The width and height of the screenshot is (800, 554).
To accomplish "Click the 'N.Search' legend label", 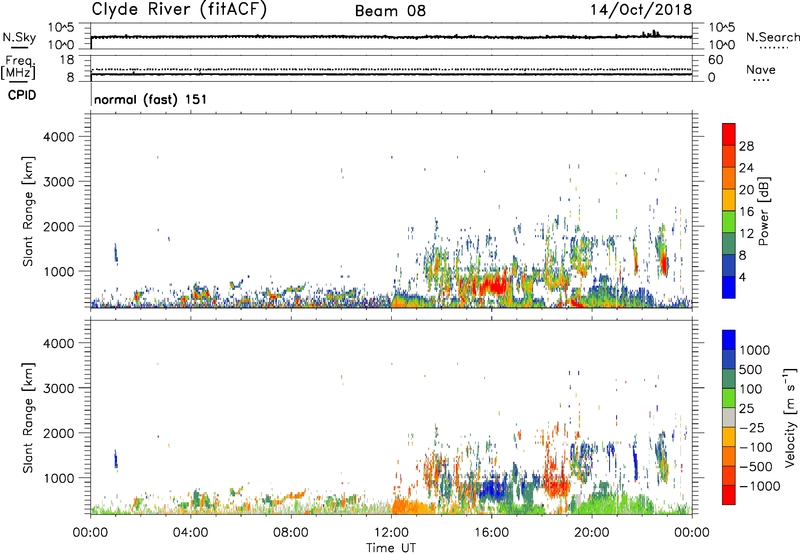I will tap(772, 37).
